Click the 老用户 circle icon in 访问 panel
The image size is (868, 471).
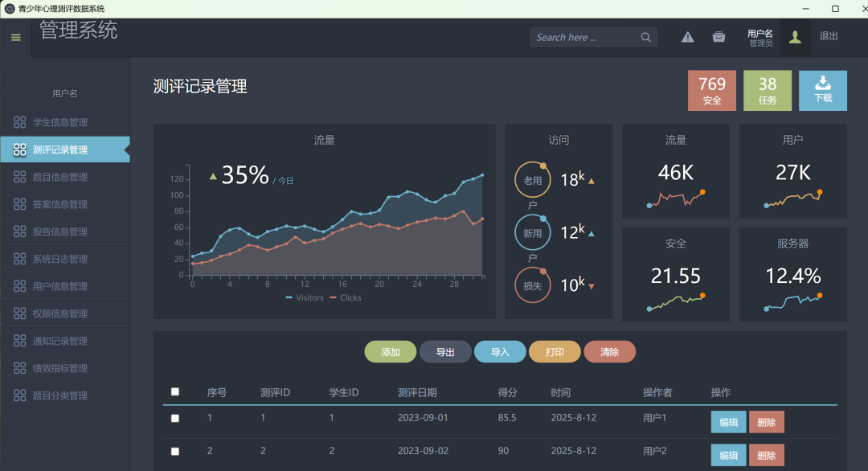(x=532, y=178)
